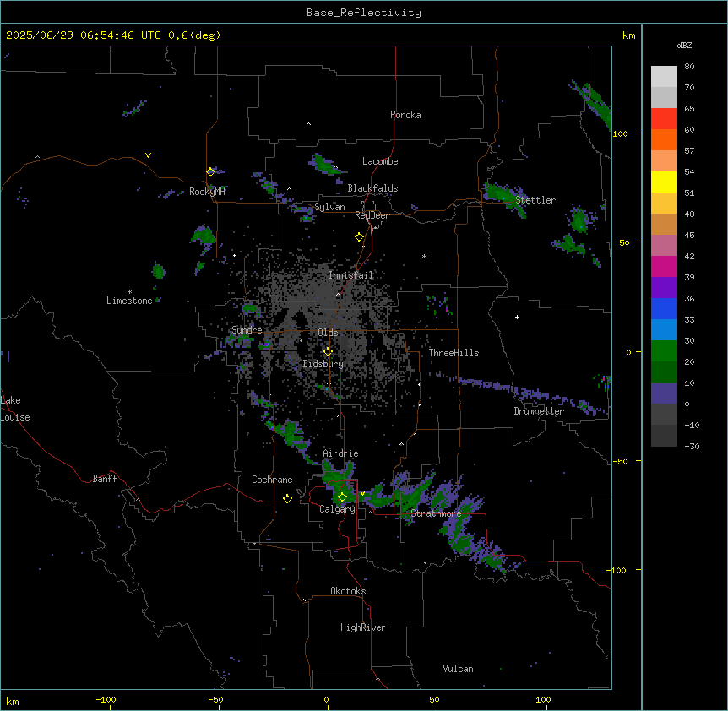Click the Stettler town label

point(535,200)
